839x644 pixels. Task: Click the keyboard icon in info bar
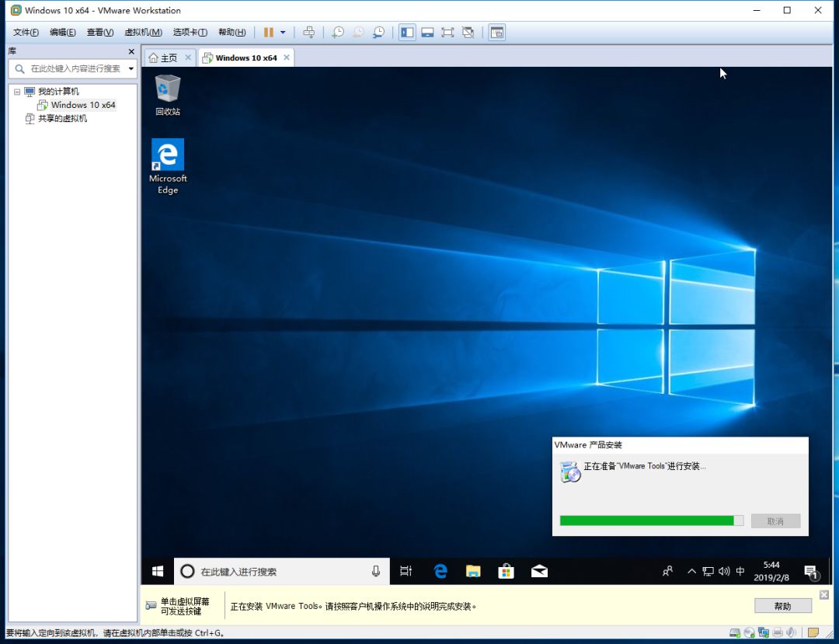[151, 605]
